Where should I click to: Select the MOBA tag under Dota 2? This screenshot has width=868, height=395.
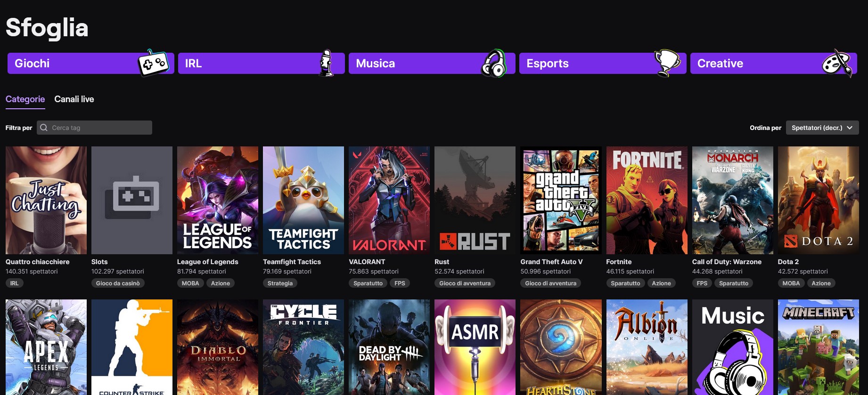tap(791, 283)
